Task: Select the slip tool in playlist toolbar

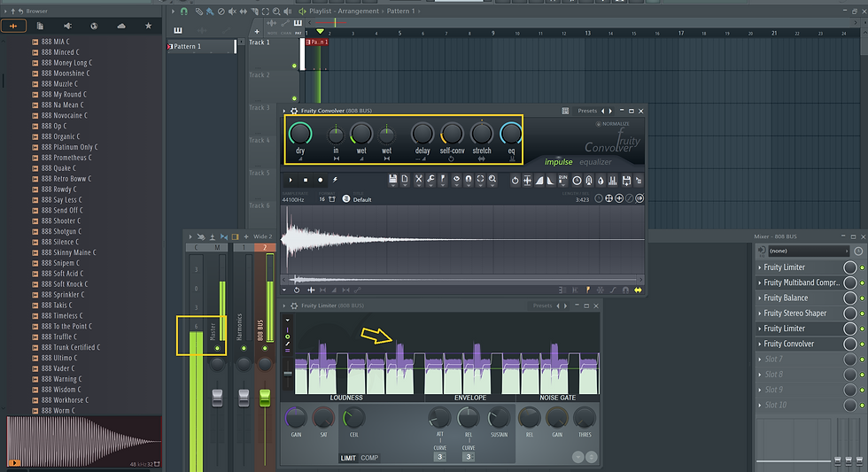Action: click(243, 11)
